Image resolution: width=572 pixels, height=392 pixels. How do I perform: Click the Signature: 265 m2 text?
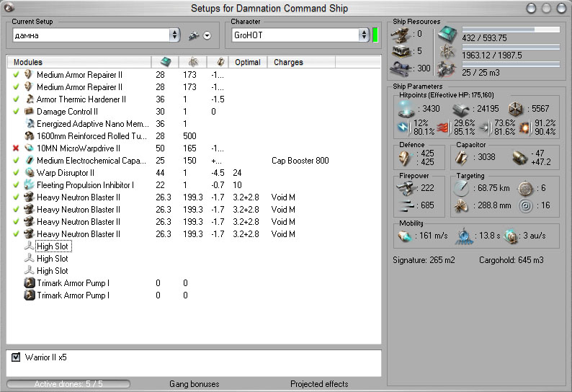pos(424,260)
